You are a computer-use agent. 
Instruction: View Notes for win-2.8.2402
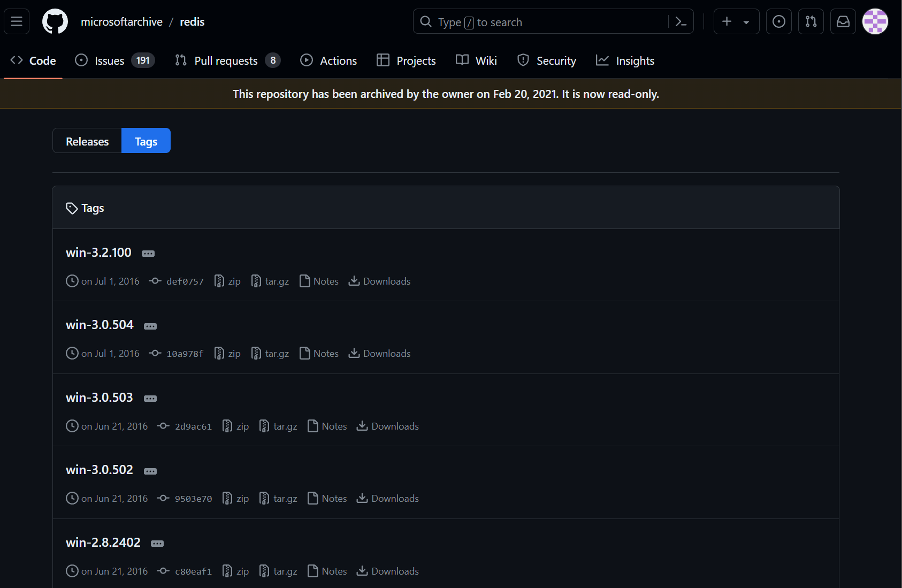click(327, 571)
